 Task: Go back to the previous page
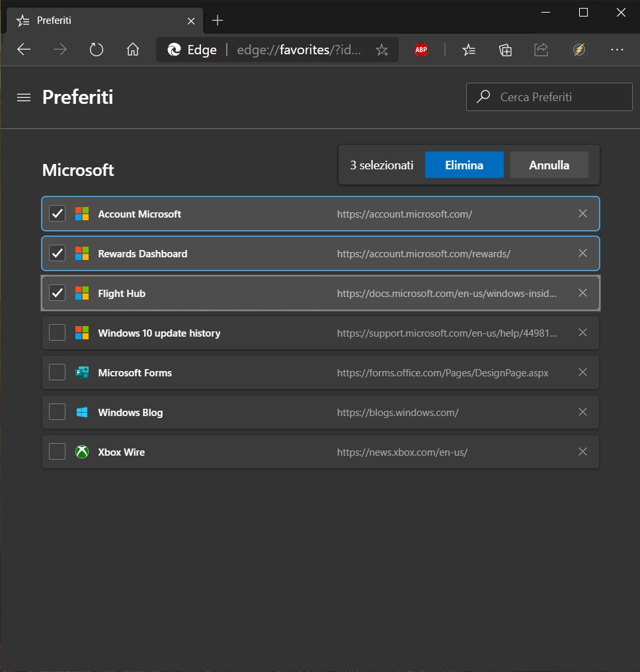(24, 50)
